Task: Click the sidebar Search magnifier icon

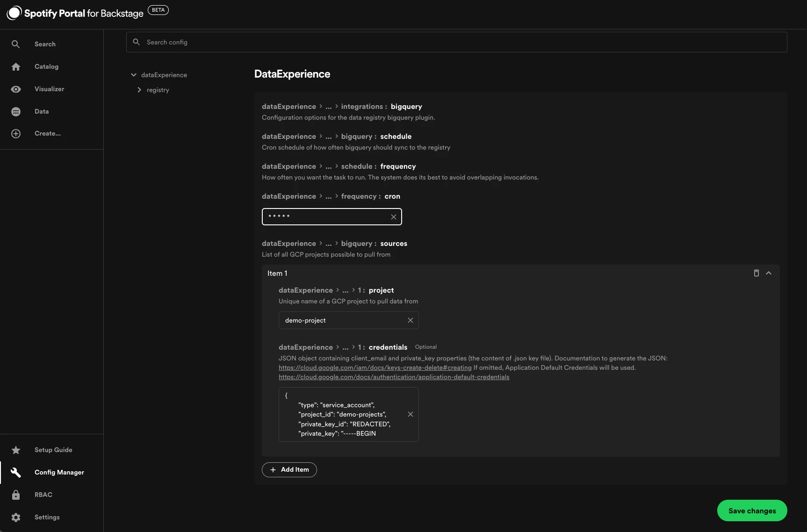Action: [x=16, y=44]
